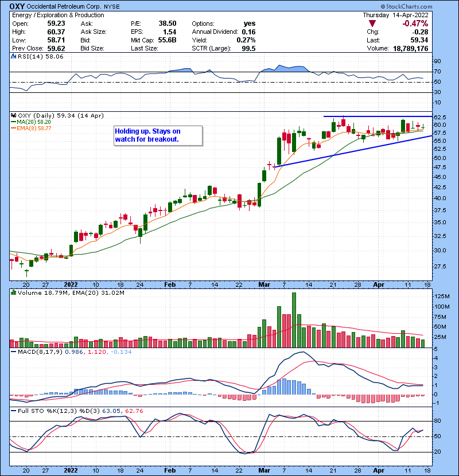
Task: Click the Bid Size: label
Action: click(x=92, y=48)
